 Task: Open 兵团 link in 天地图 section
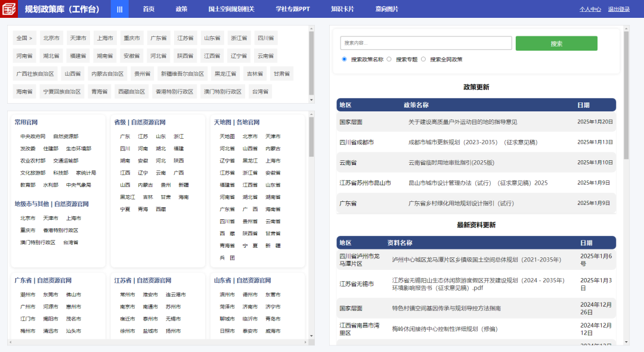[227, 258]
